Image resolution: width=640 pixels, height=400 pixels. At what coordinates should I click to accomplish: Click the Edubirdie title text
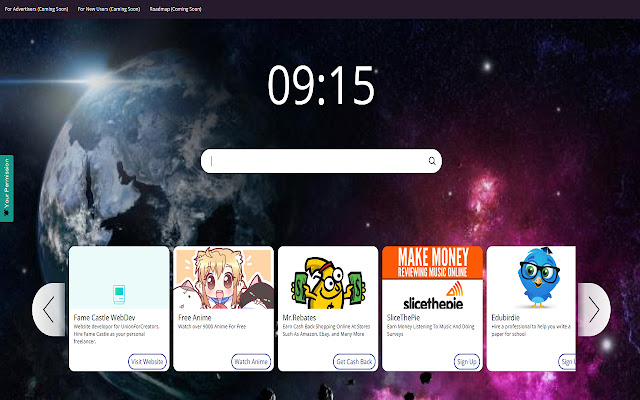point(505,318)
